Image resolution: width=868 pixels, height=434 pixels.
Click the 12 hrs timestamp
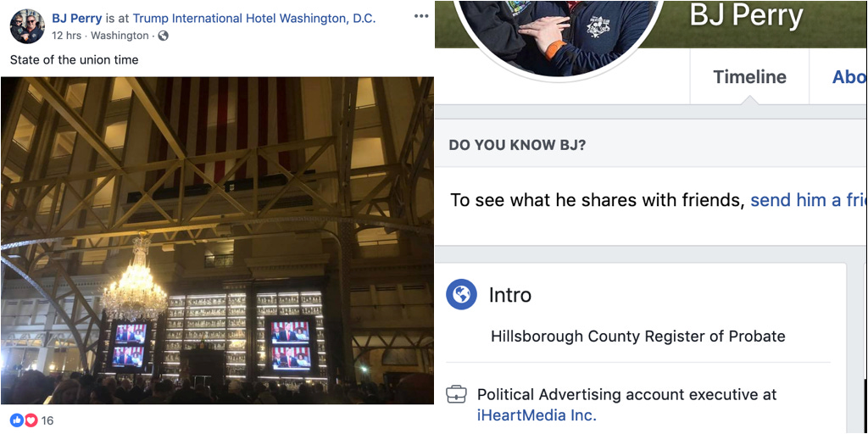66,36
